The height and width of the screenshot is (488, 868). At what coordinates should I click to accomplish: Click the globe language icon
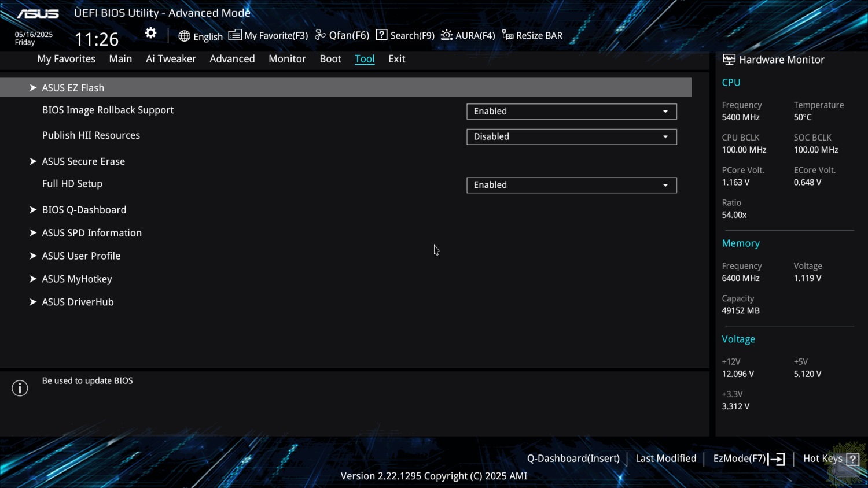tap(184, 36)
